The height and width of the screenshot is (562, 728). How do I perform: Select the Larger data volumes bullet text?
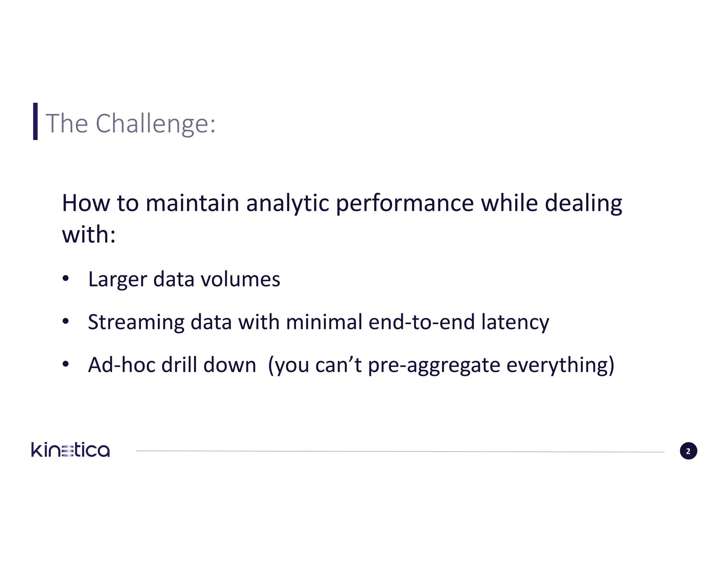coord(184,280)
